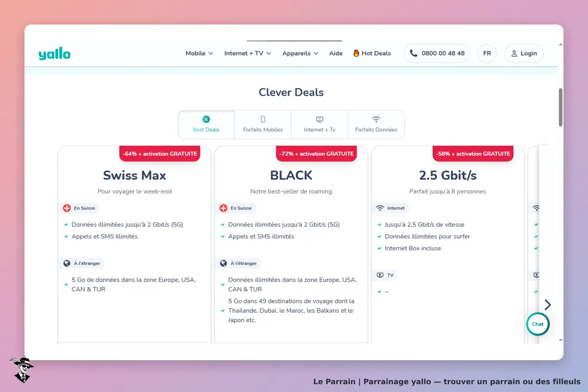The width and height of the screenshot is (588, 392).
Task: Click the TV play icon in 2.5 Gbit/s card
Action: coord(380,275)
